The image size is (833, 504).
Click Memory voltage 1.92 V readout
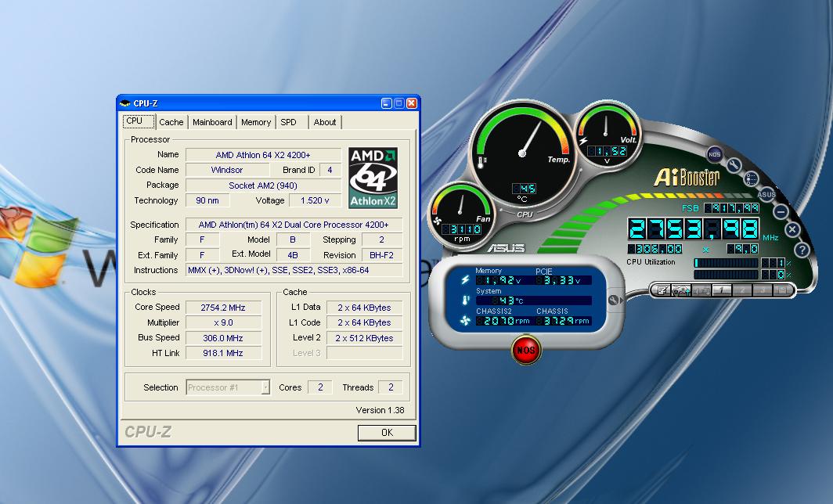coord(498,280)
